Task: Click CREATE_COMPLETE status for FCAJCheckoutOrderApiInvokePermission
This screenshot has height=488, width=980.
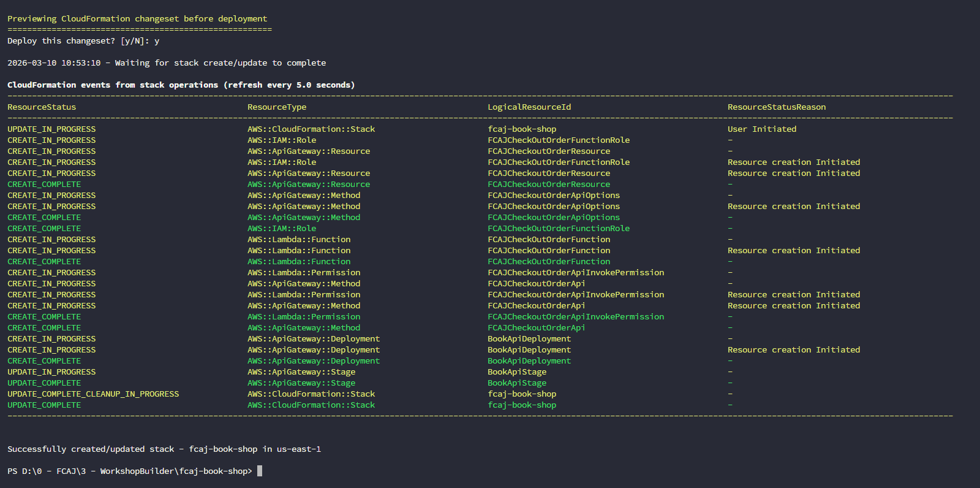Action: coord(44,316)
